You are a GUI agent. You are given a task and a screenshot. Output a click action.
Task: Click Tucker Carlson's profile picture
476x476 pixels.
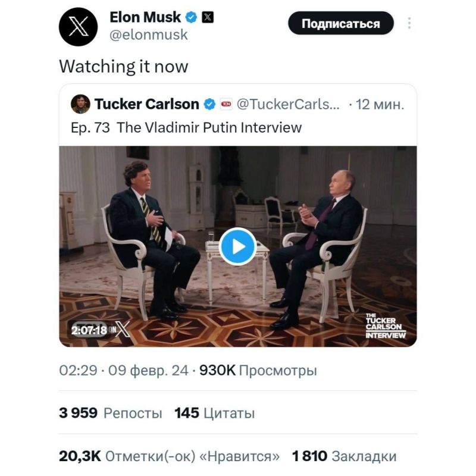coord(80,104)
